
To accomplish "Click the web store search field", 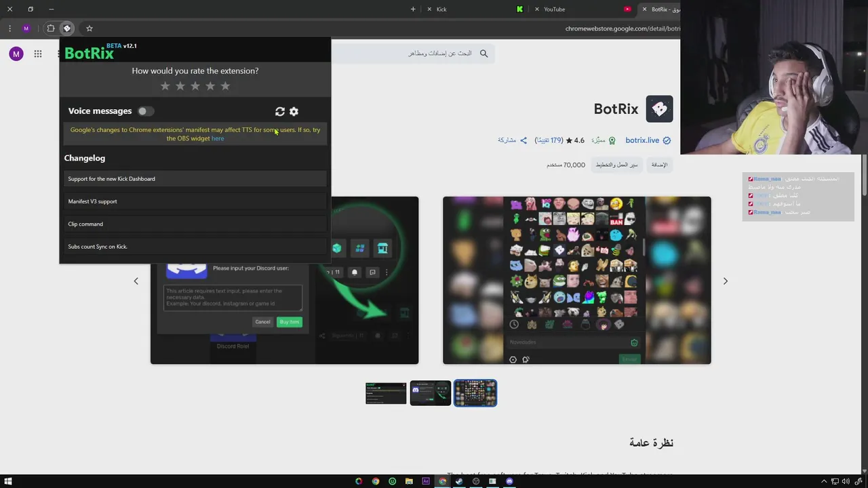I will (x=414, y=54).
